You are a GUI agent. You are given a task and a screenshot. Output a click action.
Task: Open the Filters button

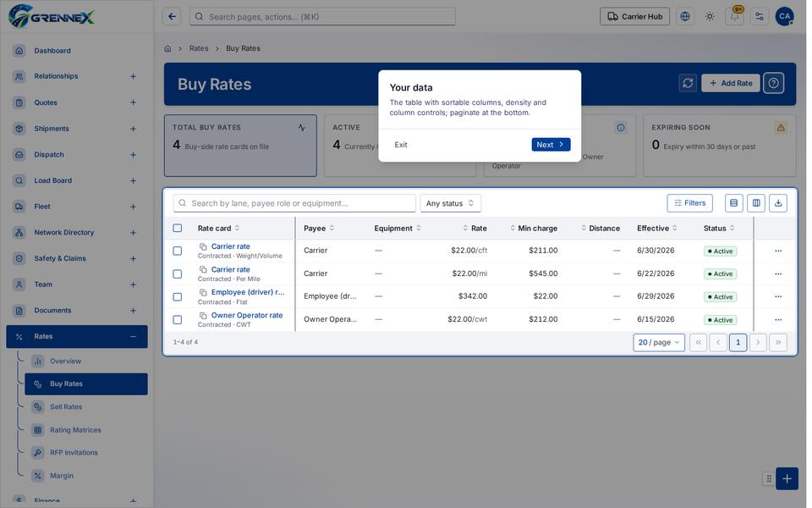click(x=690, y=203)
